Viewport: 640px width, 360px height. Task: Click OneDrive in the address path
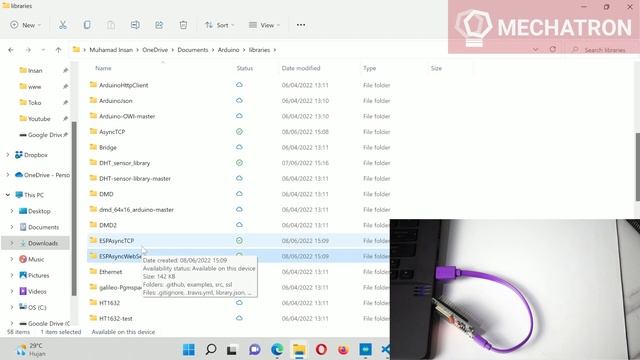[155, 50]
